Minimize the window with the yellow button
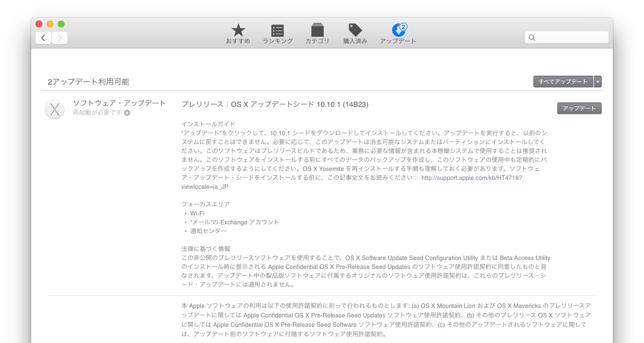The image size is (644, 343). pos(50,24)
